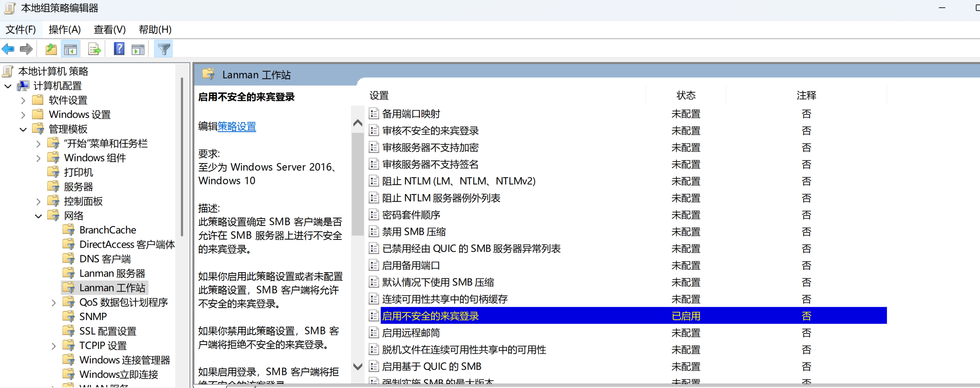The height and width of the screenshot is (388, 980).
Task: Toggle the Show/Hide action pane icon
Action: (138, 49)
